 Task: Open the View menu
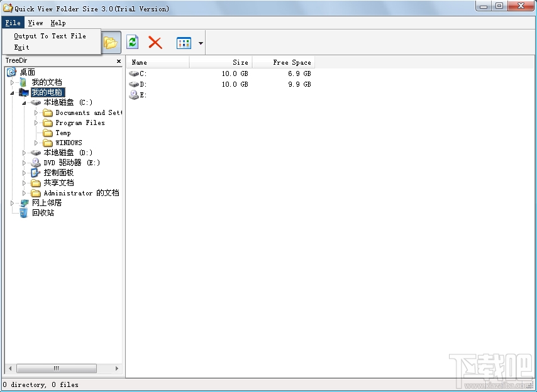click(x=36, y=23)
